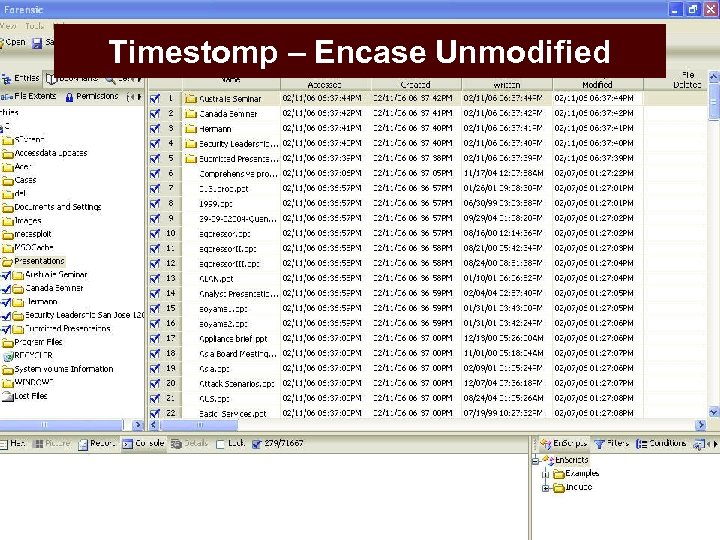720x540 pixels.
Task: Click table horizontal scrollbar left arrow
Action: click(154, 426)
